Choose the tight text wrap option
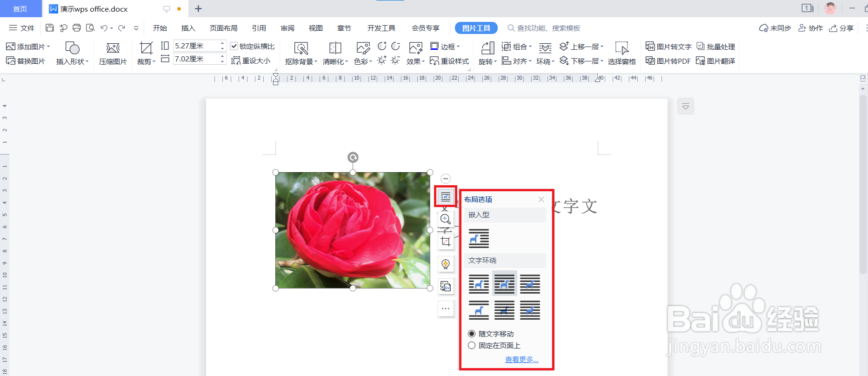The width and height of the screenshot is (868, 376). [x=504, y=284]
